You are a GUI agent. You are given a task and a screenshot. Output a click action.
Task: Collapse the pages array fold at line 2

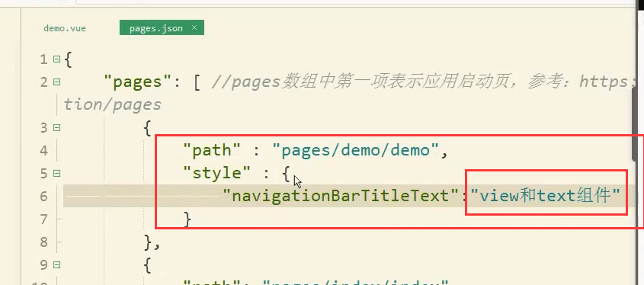pos(56,82)
